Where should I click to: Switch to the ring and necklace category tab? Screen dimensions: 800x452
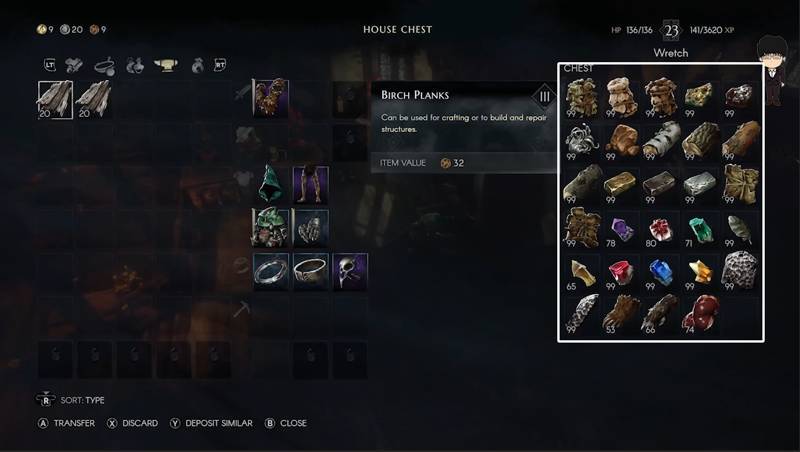point(104,65)
